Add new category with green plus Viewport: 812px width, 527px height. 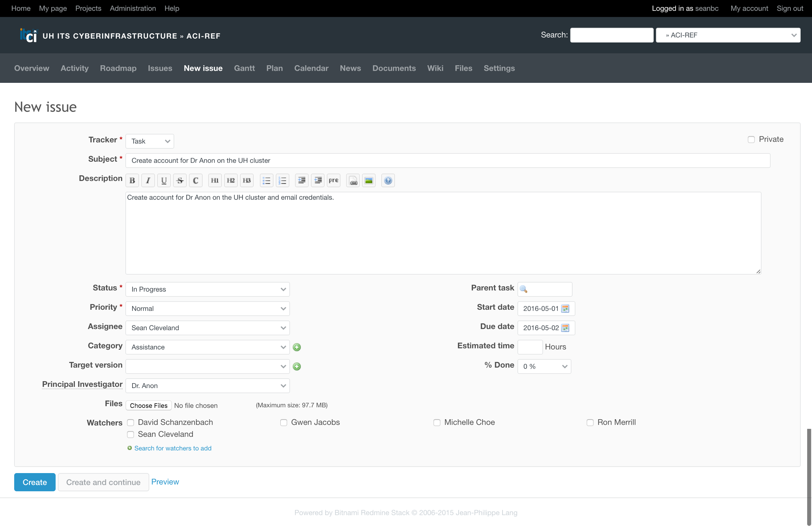(297, 347)
